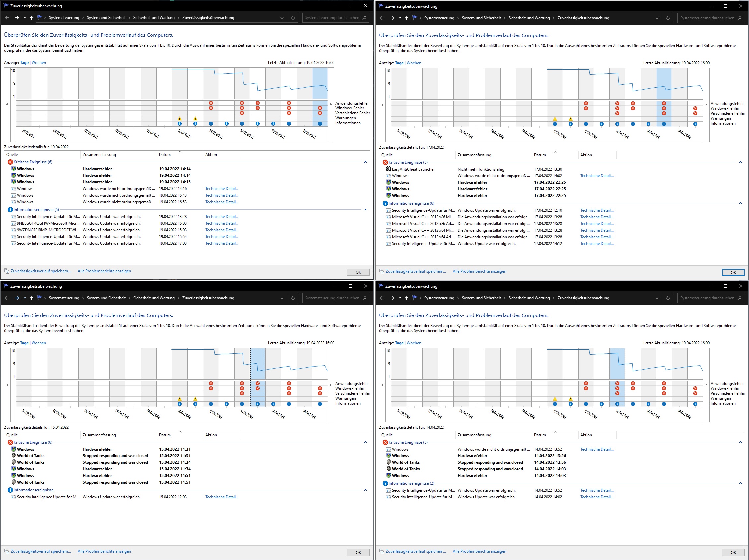Click Systemsteuerung breadcrumb in 17.04.2022 window
749x560 pixels.
439,18
